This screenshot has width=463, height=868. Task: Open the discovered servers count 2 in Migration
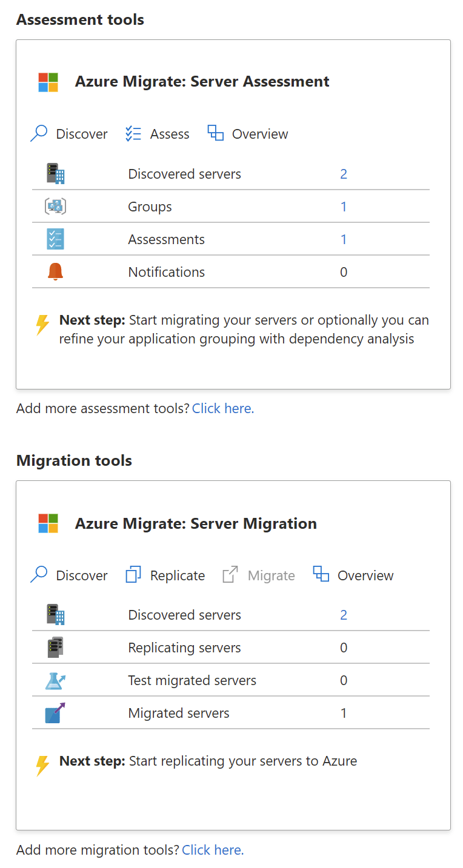coord(344,615)
